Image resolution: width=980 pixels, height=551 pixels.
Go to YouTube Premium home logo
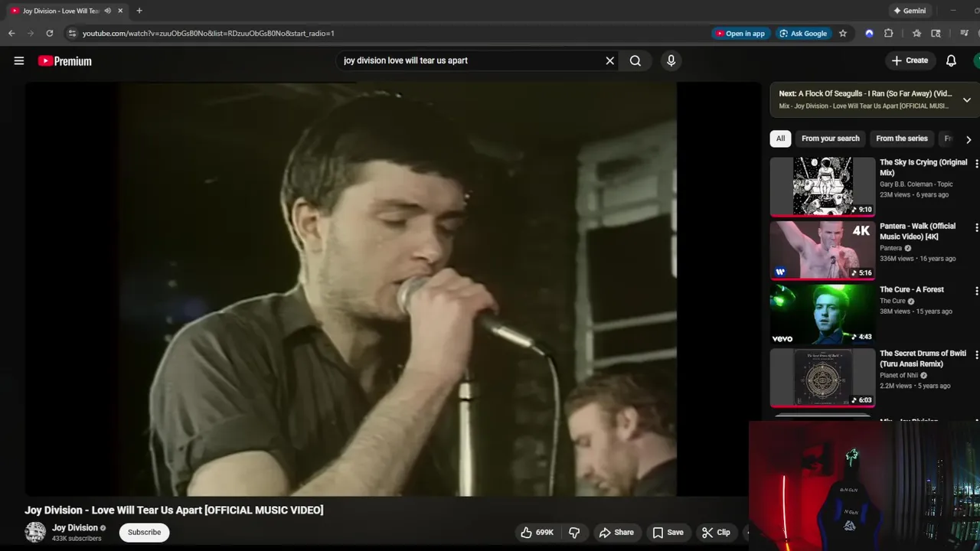click(x=65, y=60)
